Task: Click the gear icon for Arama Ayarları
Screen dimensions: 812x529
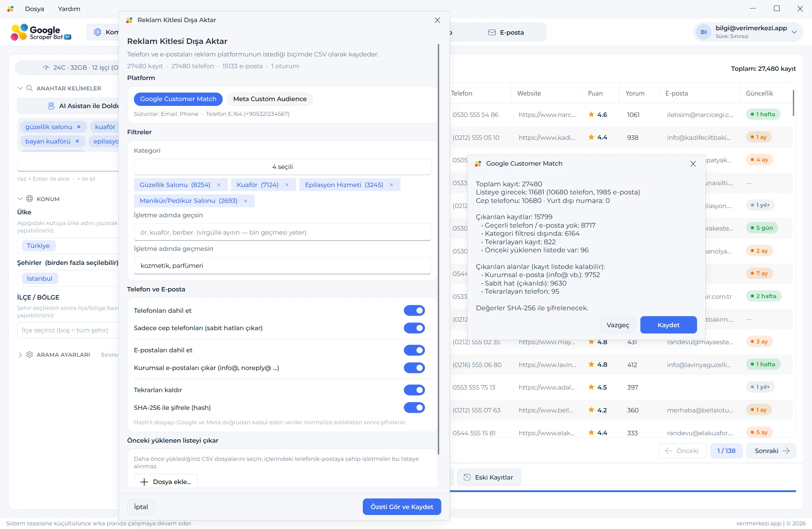Action: [x=30, y=355]
